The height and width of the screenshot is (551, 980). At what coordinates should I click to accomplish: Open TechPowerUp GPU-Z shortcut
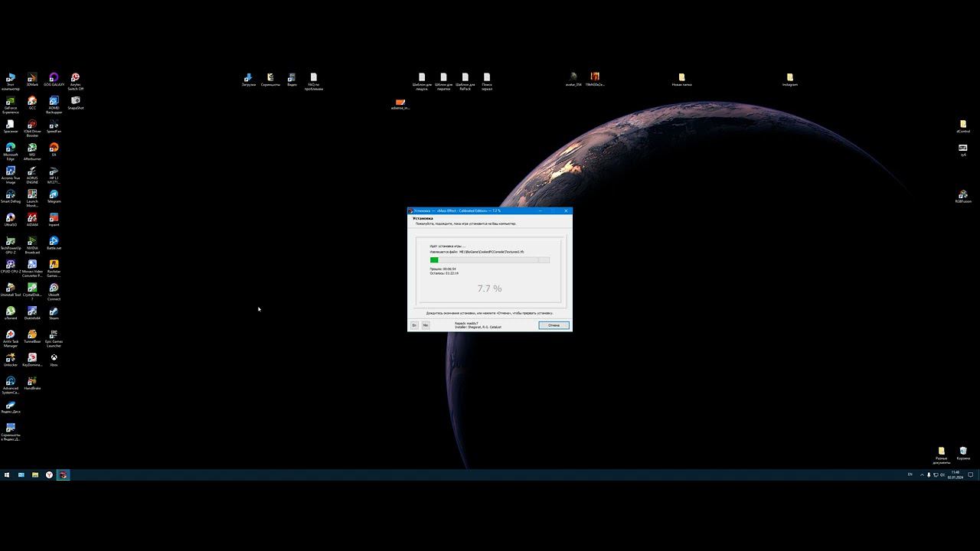point(11,246)
